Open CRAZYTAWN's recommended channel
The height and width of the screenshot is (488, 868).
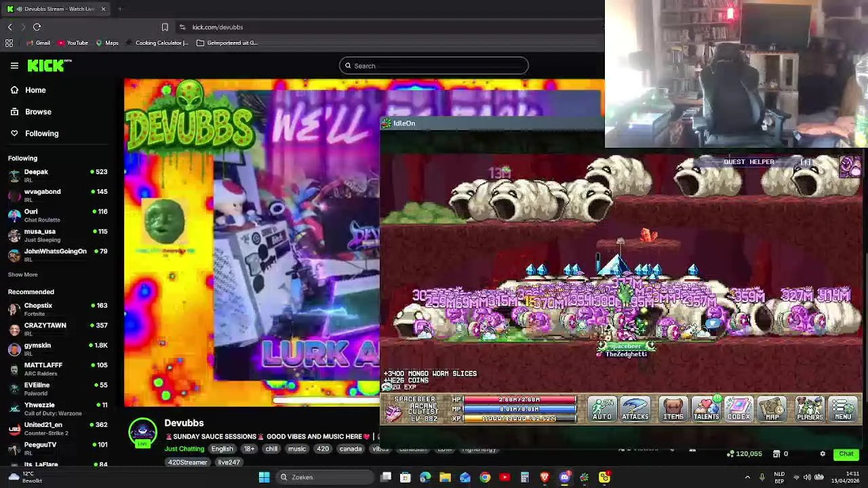click(58, 329)
